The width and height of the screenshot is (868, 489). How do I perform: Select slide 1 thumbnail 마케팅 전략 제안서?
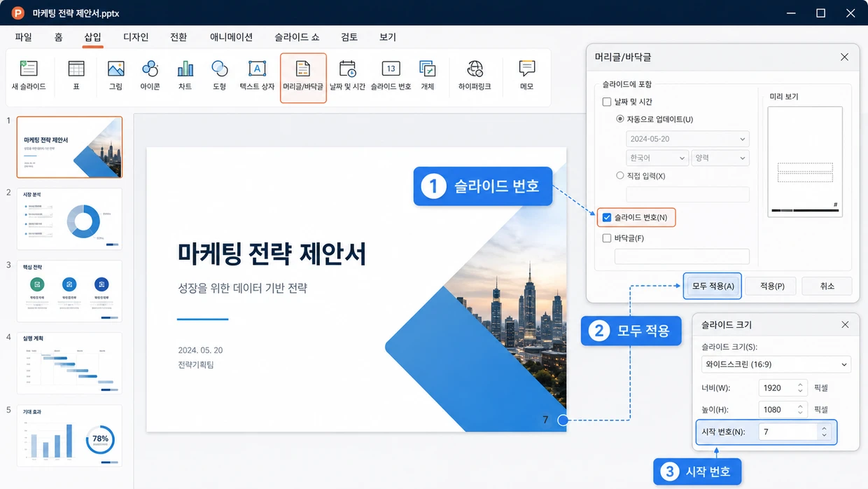click(69, 147)
